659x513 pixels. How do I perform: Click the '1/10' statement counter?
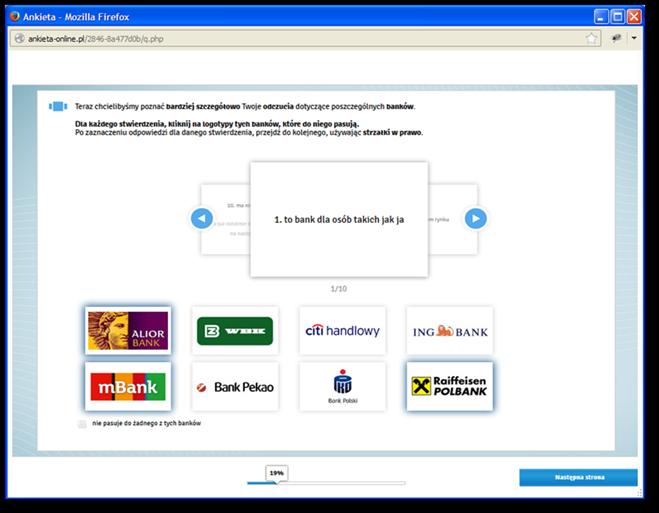[339, 289]
